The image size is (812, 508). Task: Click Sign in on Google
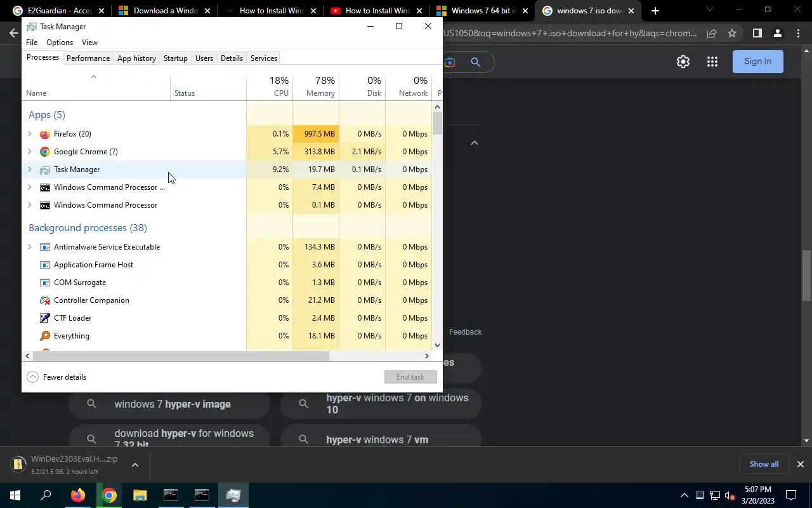click(x=758, y=62)
